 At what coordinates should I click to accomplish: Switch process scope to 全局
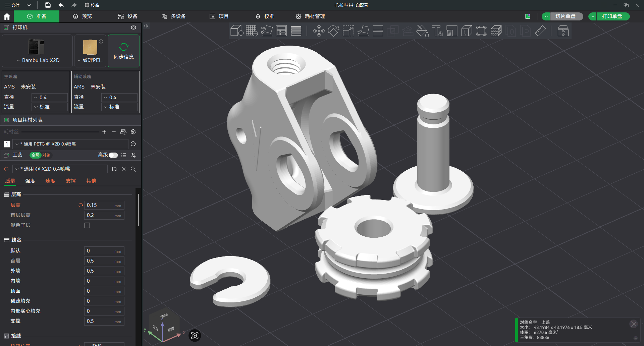click(x=35, y=155)
